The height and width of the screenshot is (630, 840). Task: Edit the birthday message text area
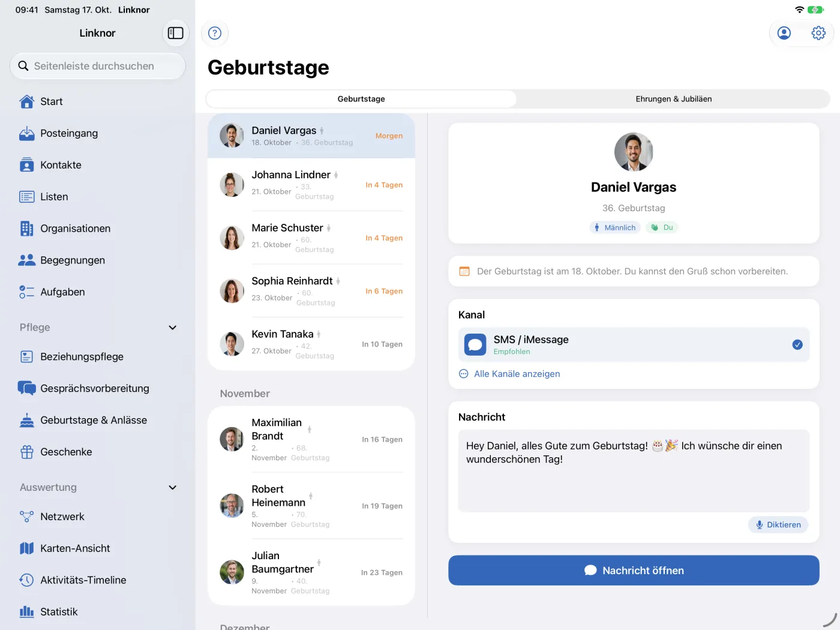(x=634, y=470)
